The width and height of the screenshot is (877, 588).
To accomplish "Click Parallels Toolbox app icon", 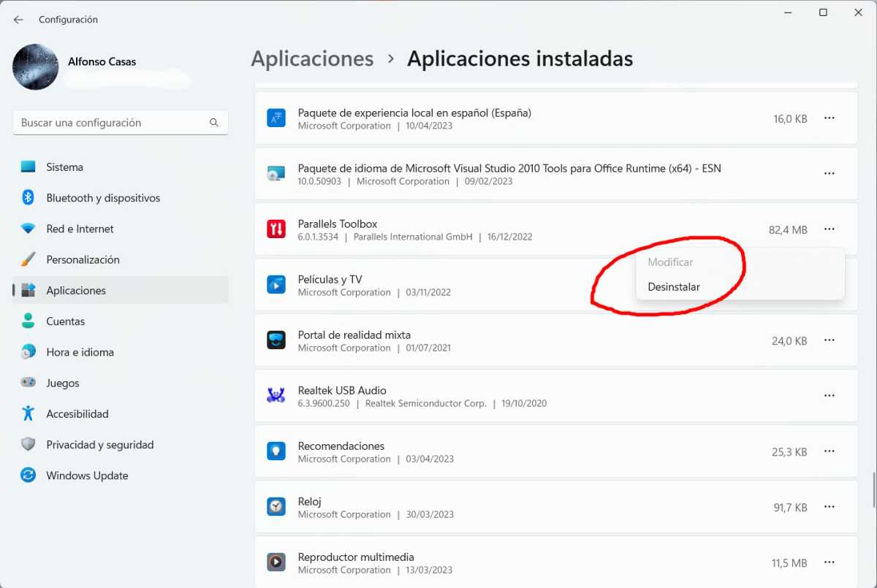I will 276,229.
